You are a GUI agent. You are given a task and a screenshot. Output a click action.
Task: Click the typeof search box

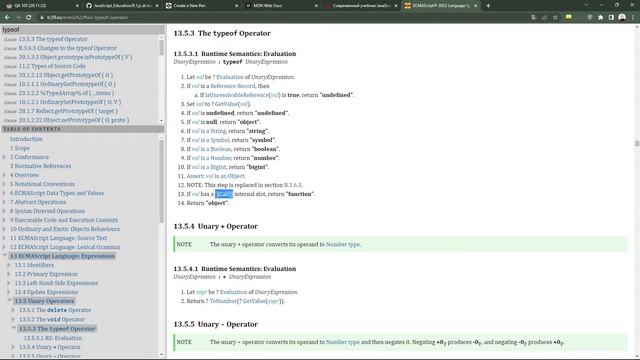(x=82, y=29)
